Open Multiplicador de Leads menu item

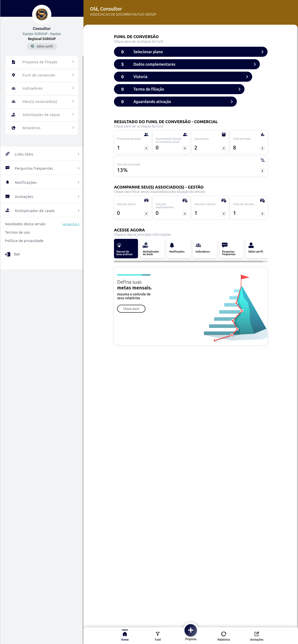(x=41, y=211)
